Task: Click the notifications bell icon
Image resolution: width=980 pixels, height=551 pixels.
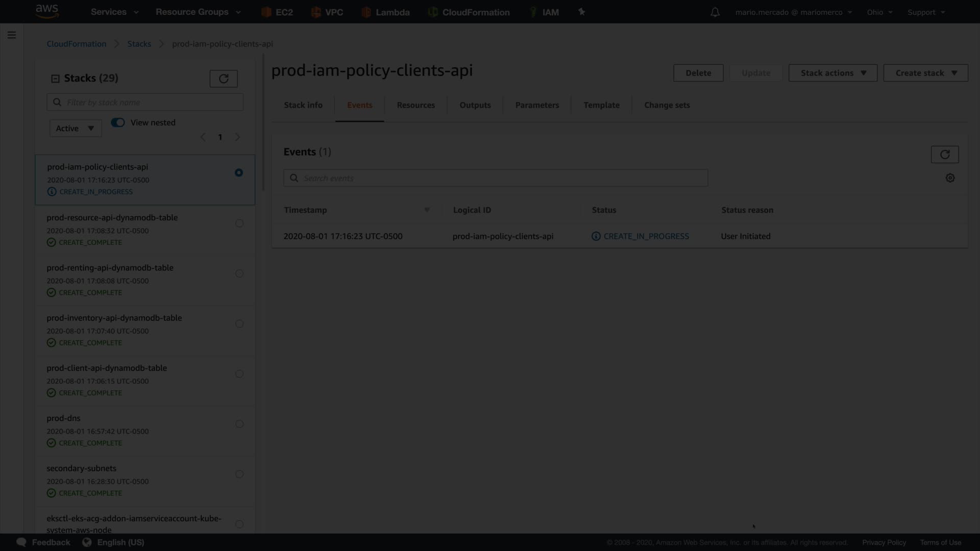Action: click(715, 12)
